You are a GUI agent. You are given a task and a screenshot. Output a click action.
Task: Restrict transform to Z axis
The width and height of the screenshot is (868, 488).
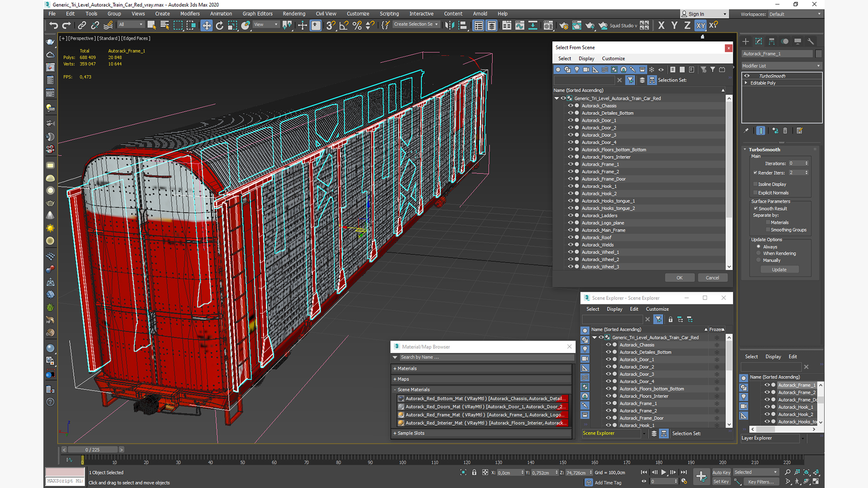pos(687,25)
